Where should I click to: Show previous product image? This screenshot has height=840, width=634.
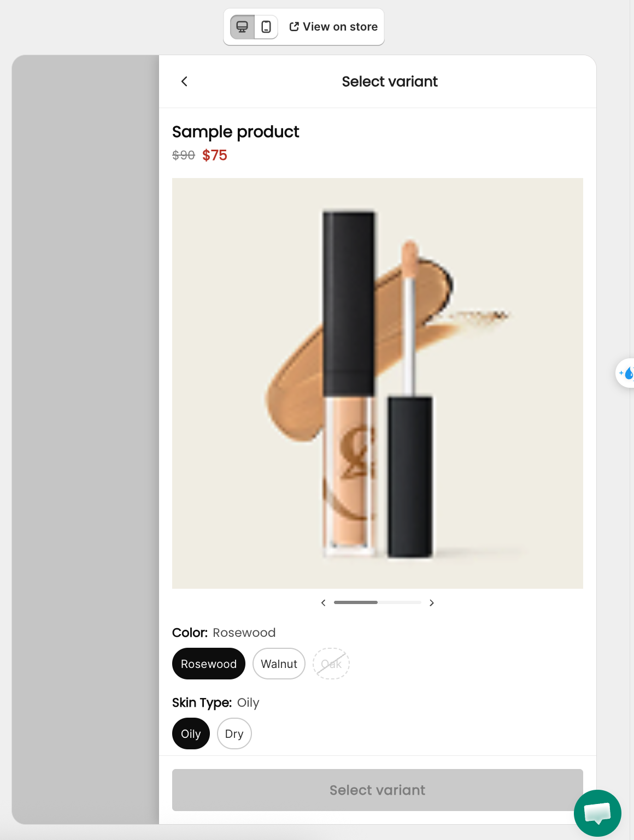[x=324, y=602]
